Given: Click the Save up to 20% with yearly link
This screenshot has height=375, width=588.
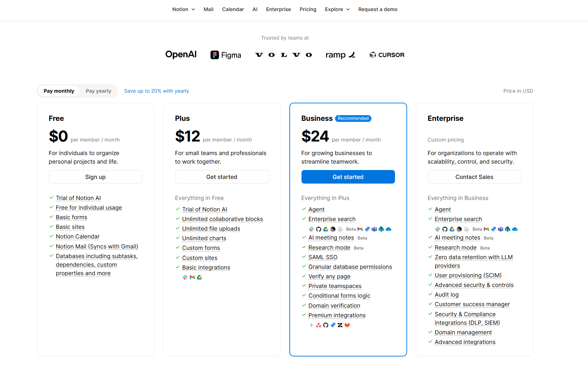Looking at the screenshot, I should (x=157, y=91).
